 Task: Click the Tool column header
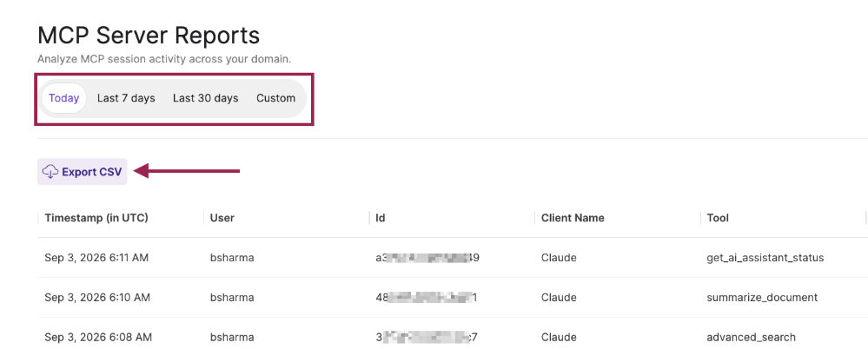tap(718, 218)
